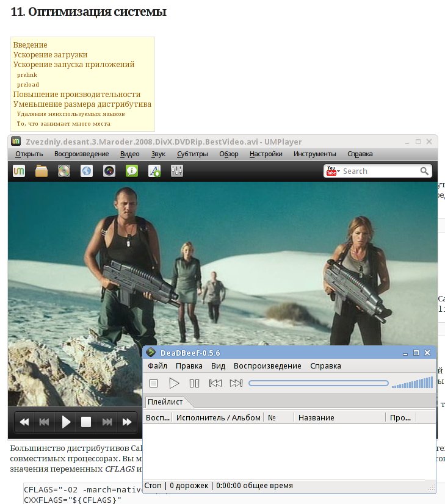Go to next track in DeaDBeeF
Viewport: 445px width, 504px height.
(236, 383)
